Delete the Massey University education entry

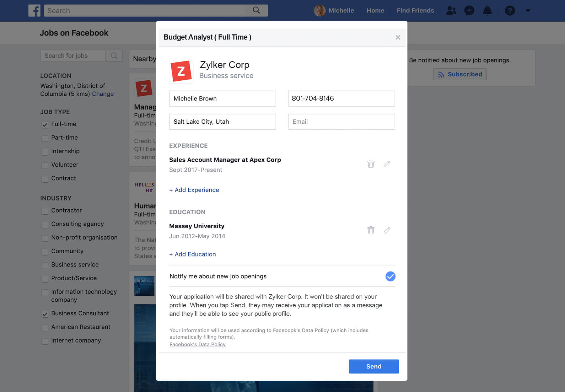coord(371,230)
